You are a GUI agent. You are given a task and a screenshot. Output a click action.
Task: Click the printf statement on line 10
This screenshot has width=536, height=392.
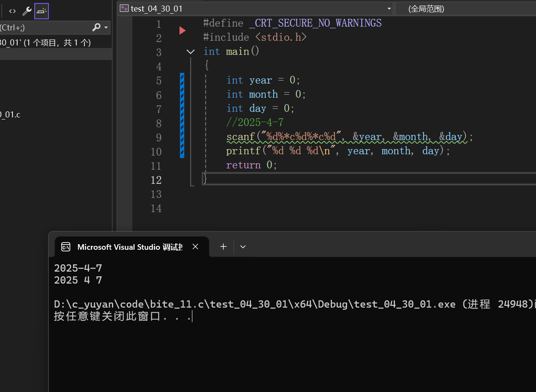(338, 151)
